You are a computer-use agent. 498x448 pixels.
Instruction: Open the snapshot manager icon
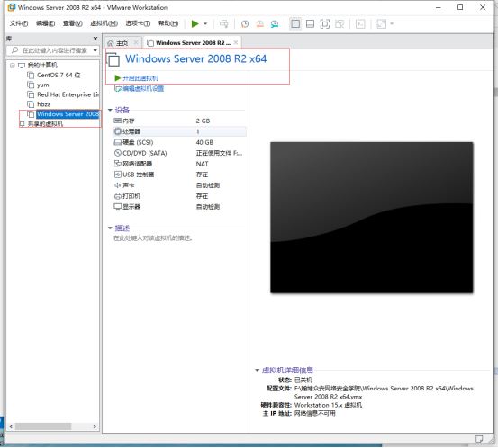(x=275, y=24)
